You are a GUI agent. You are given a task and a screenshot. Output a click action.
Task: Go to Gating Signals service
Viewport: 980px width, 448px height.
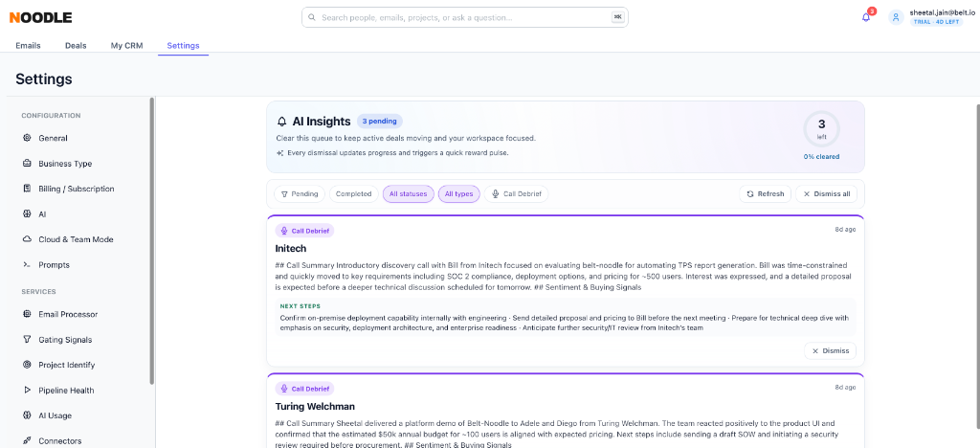(x=65, y=340)
